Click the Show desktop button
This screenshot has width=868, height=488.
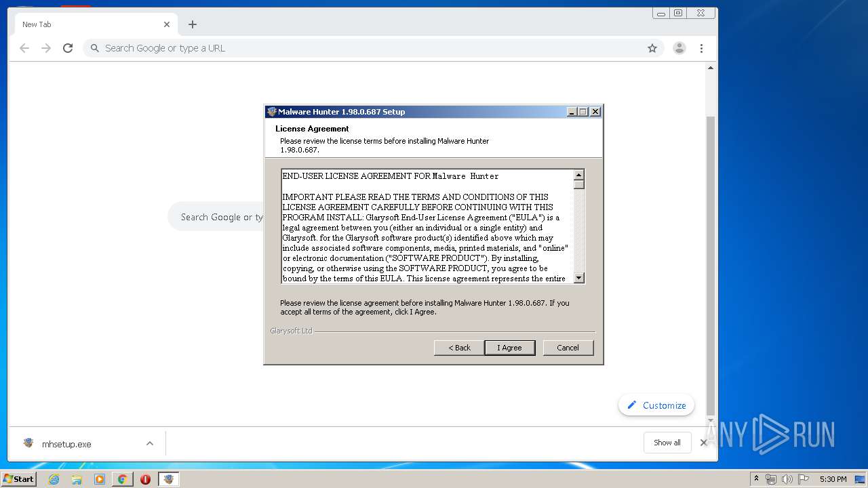[x=860, y=479]
